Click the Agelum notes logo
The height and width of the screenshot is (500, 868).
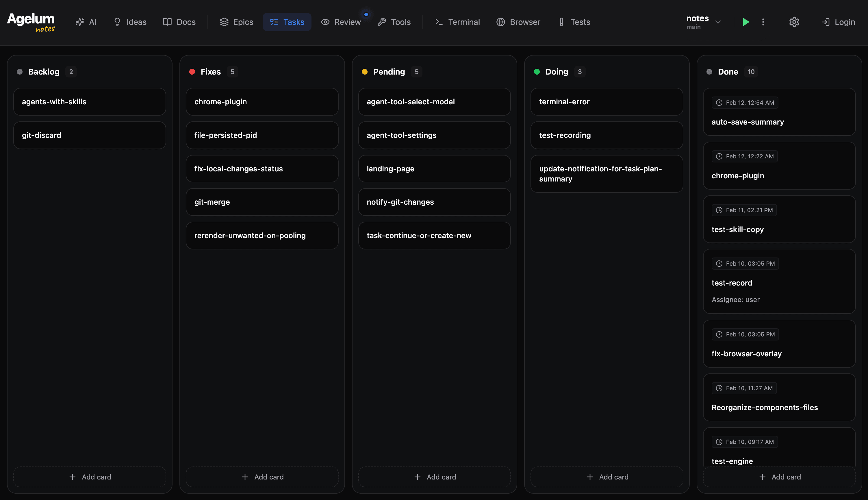[31, 22]
